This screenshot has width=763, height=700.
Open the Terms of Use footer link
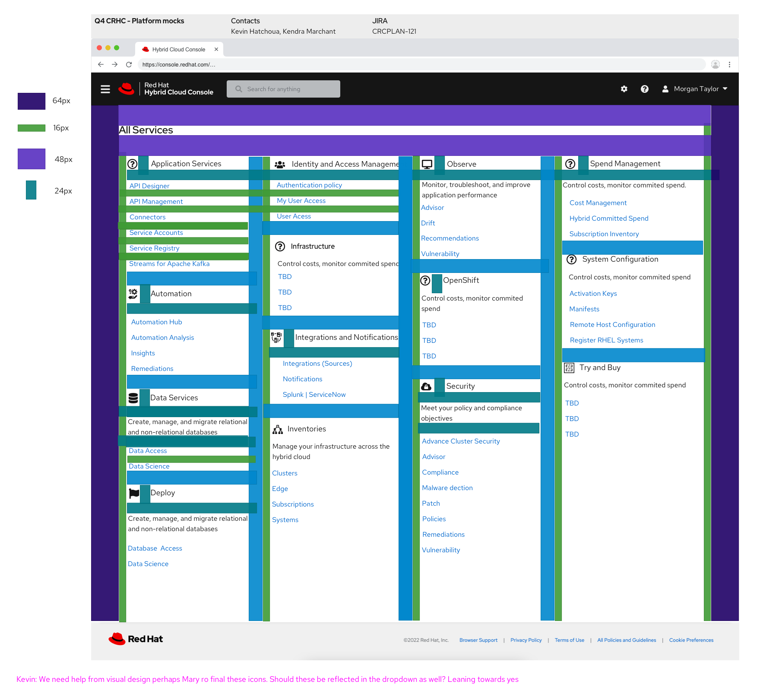click(570, 640)
